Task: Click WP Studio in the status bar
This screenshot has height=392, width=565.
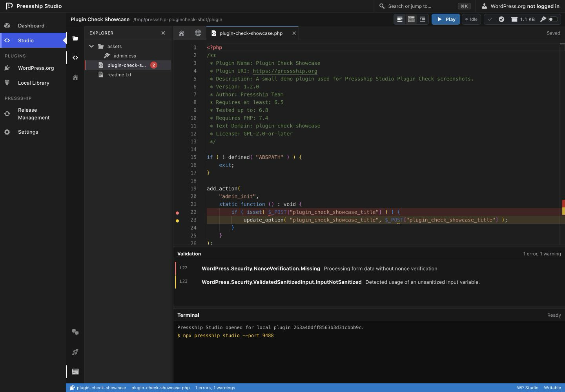Action: [x=527, y=388]
